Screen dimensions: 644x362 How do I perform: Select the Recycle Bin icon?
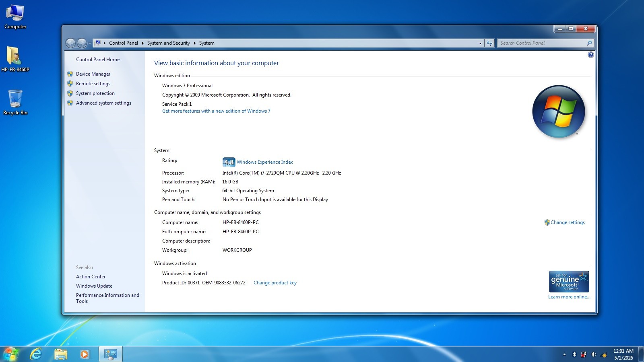[x=15, y=102]
